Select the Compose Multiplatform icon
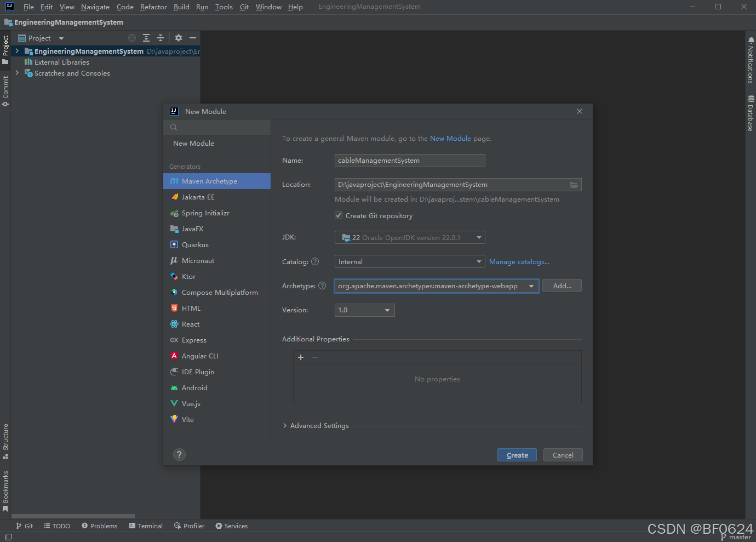This screenshot has height=542, width=756. point(174,292)
